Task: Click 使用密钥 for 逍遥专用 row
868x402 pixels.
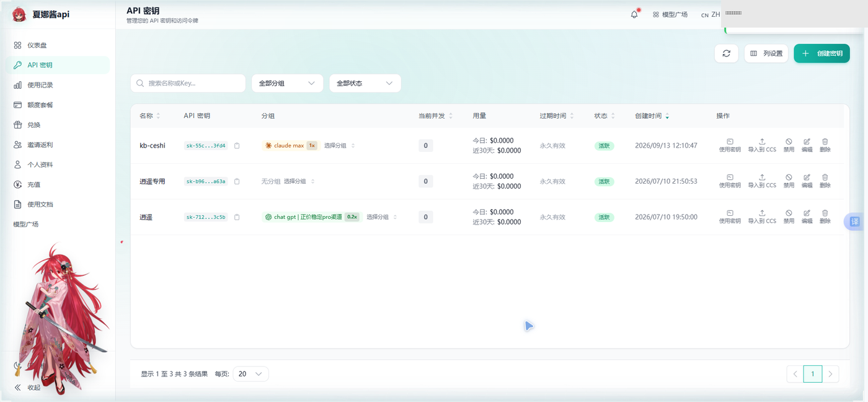Action: point(730,181)
